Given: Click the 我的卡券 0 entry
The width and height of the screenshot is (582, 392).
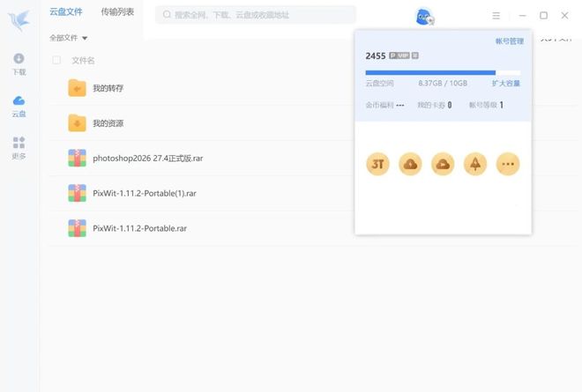Looking at the screenshot, I should (x=435, y=105).
